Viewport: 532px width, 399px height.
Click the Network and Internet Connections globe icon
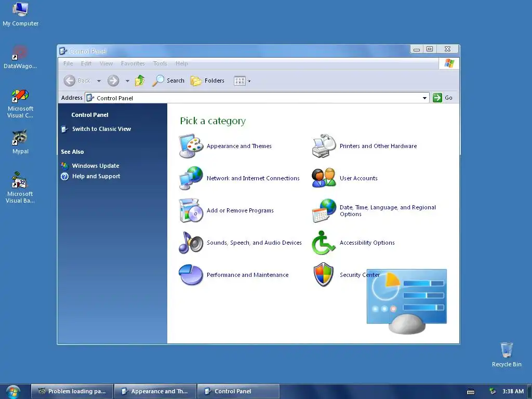tap(191, 178)
